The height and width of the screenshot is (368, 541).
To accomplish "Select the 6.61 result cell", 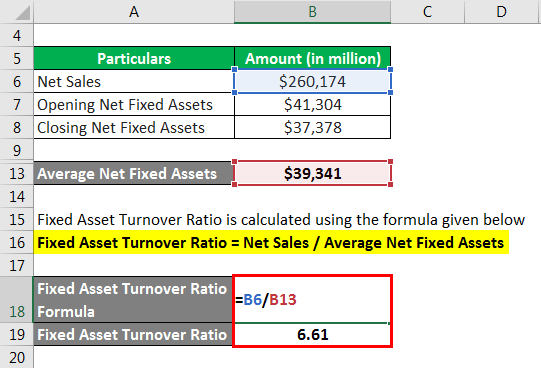I will (312, 335).
